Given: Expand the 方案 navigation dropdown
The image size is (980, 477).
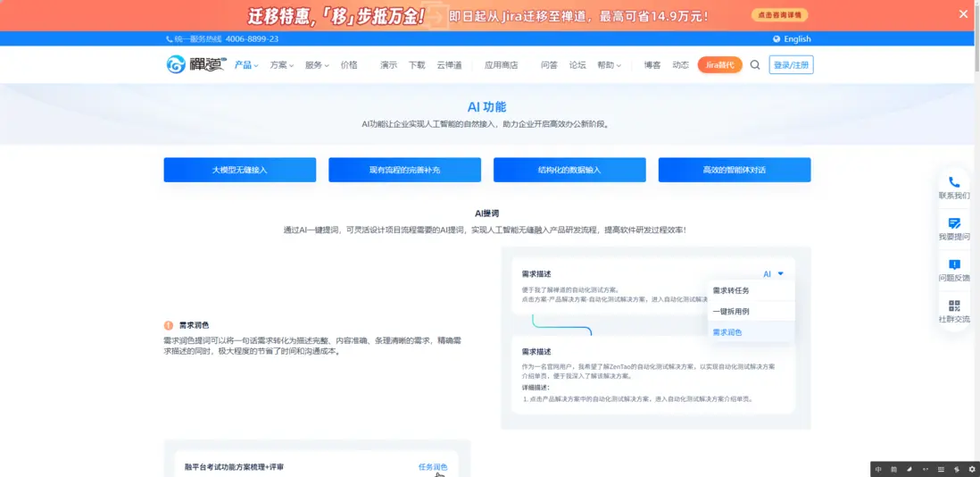Looking at the screenshot, I should click(x=281, y=64).
